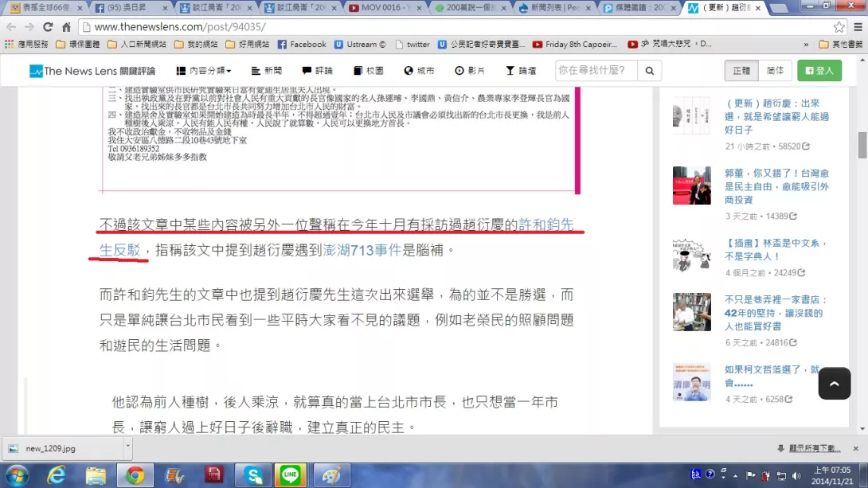Viewport: 868px width, 488px height.
Task: Open the browser home page icon
Action: click(x=66, y=26)
